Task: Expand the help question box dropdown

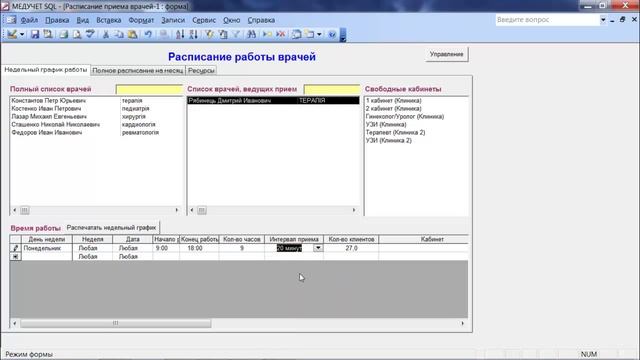Action: pyautogui.click(x=603, y=20)
